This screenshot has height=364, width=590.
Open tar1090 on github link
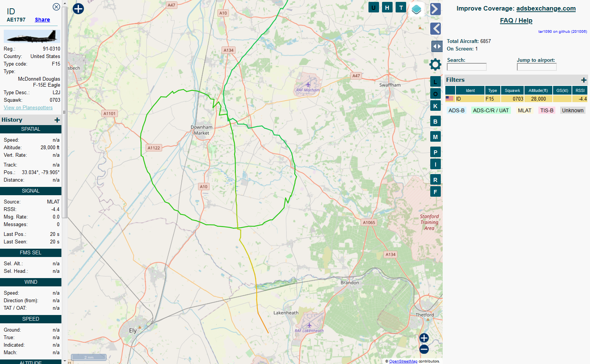point(562,32)
